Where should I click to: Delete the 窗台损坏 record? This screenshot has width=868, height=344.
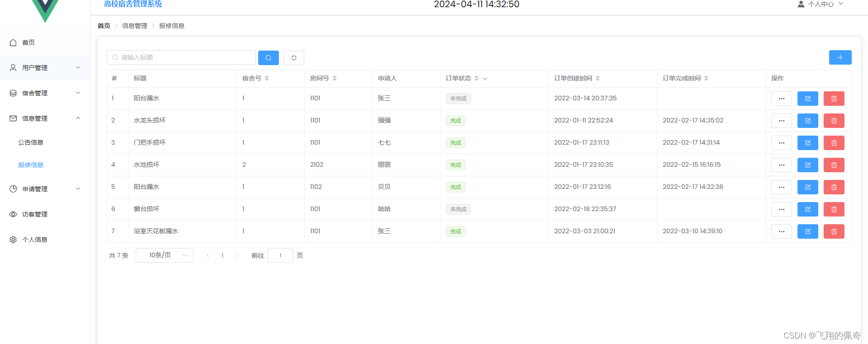click(834, 209)
